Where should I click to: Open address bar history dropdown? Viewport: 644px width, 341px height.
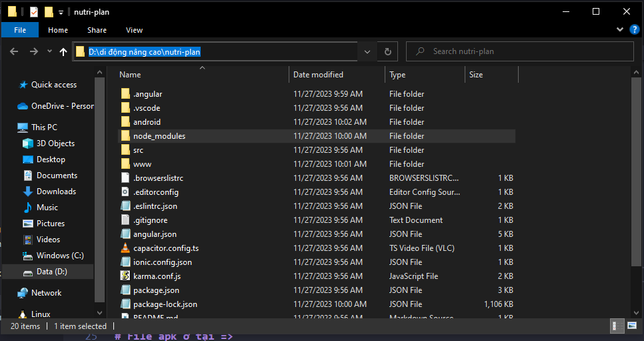(x=367, y=51)
